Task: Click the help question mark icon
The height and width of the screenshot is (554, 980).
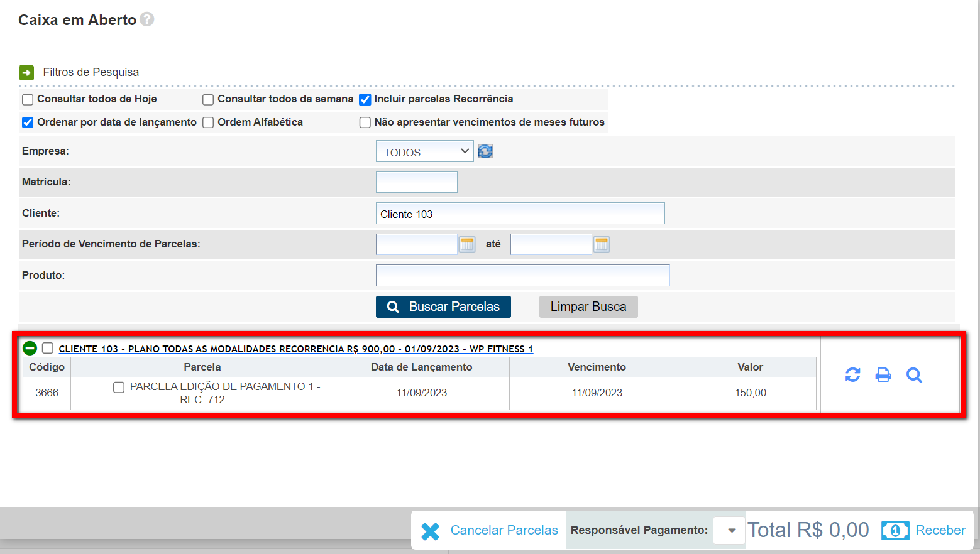Action: tap(146, 19)
